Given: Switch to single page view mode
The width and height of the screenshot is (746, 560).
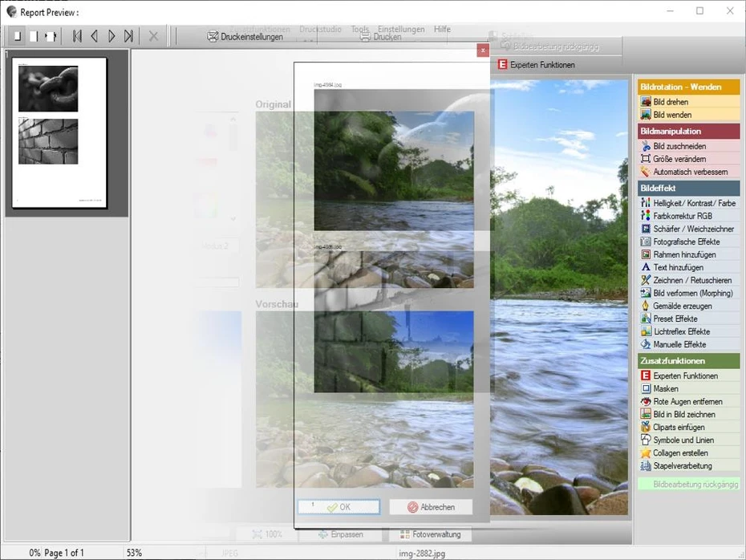Looking at the screenshot, I should pos(18,36).
